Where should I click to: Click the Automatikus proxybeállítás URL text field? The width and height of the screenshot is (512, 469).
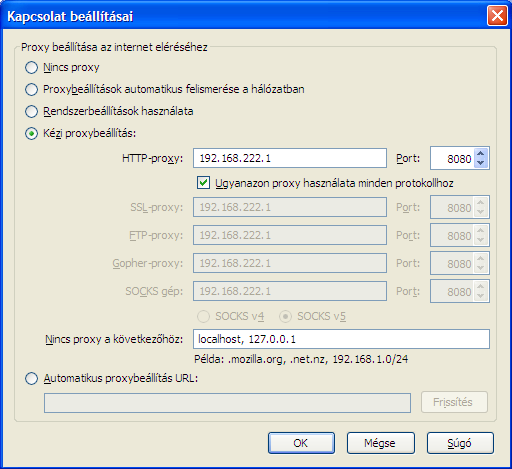(227, 403)
